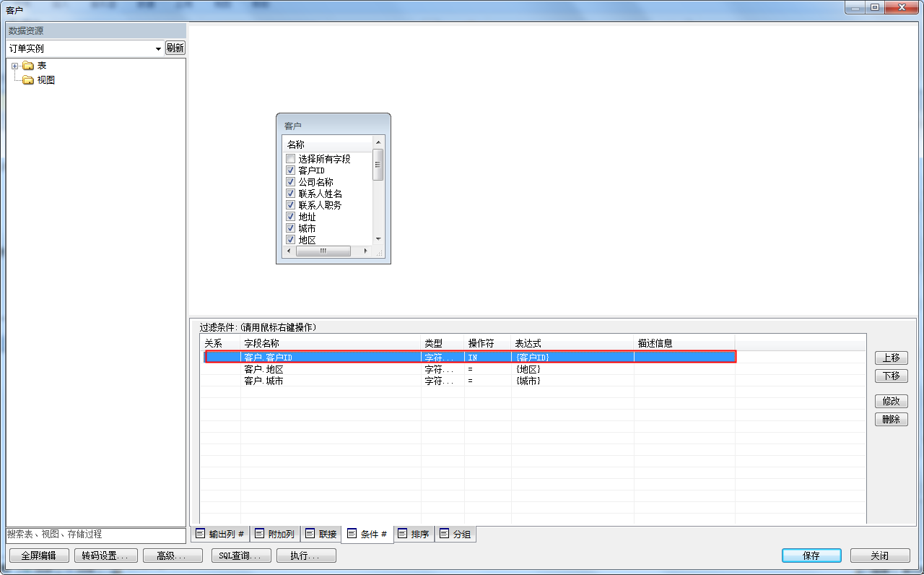The height and width of the screenshot is (575, 924).
Task: Uncheck the 城市 field checkbox
Action: tap(290, 228)
